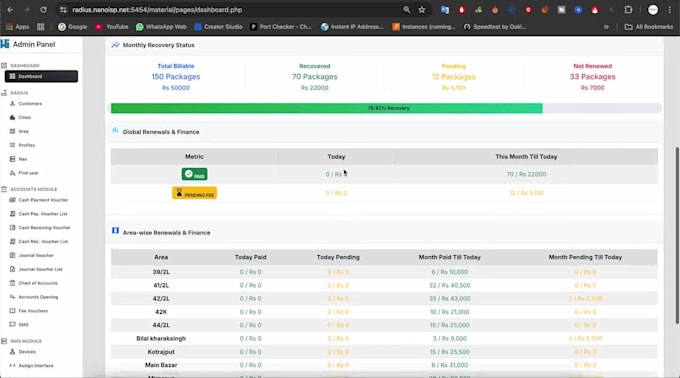Click the address bar URL field
The width and height of the screenshot is (680, 378).
[234, 10]
